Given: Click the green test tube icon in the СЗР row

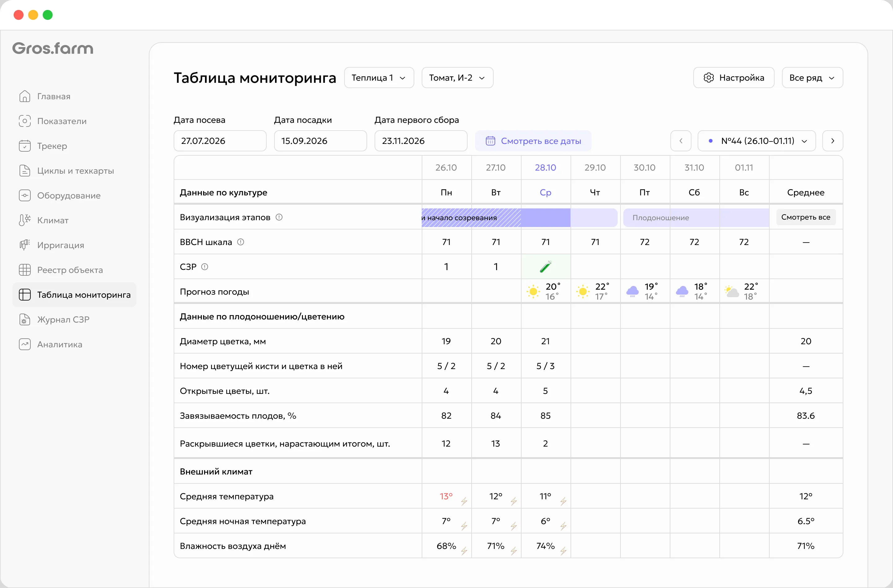Looking at the screenshot, I should [x=545, y=266].
